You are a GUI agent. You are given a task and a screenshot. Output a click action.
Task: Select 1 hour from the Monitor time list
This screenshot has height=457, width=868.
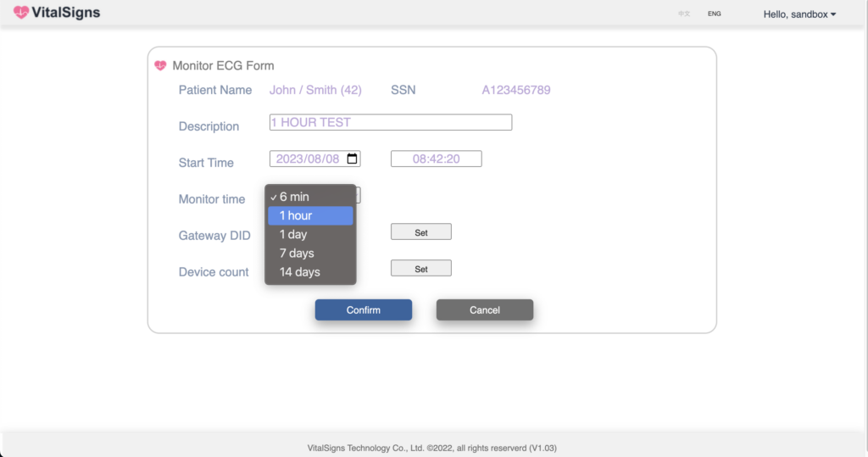point(310,215)
